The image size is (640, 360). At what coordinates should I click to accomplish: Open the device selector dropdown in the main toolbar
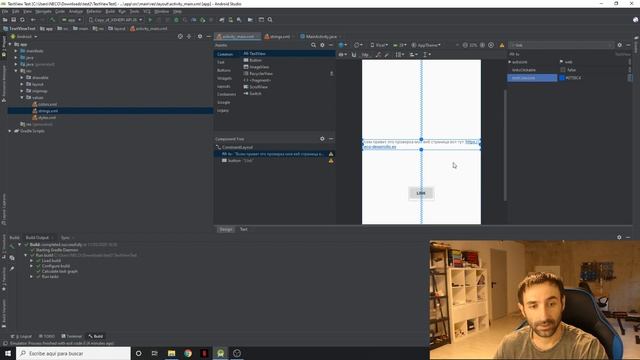pos(116,20)
